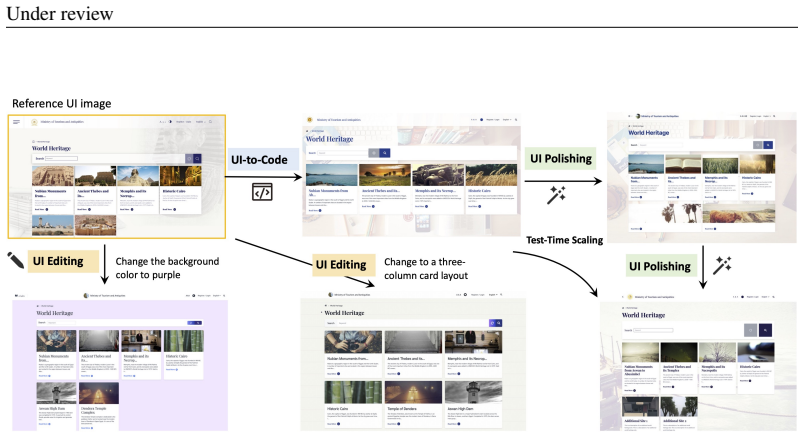This screenshot has width=804, height=437.
Task: Select the middle UI Editing label
Action: point(341,265)
